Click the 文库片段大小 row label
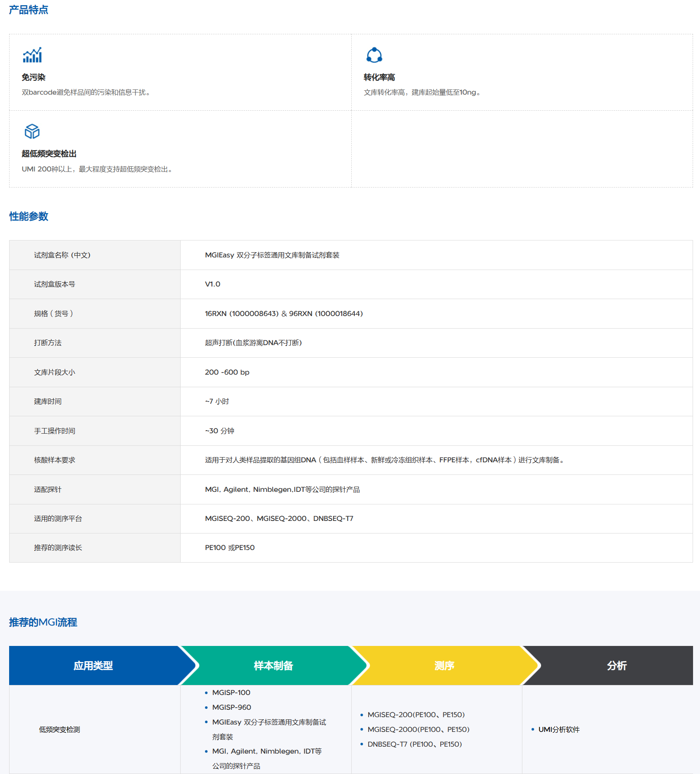The image size is (700, 774). 55,372
